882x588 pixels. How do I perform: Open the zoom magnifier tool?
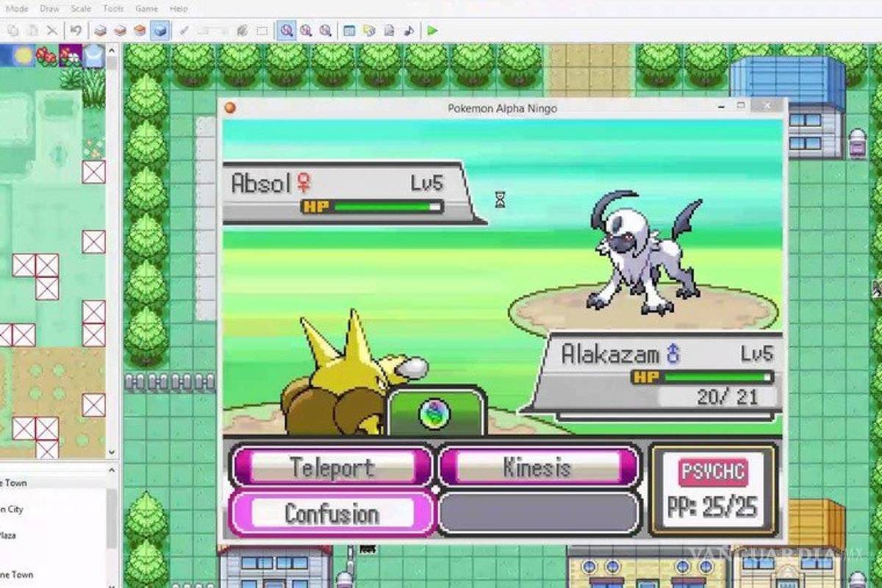(288, 31)
